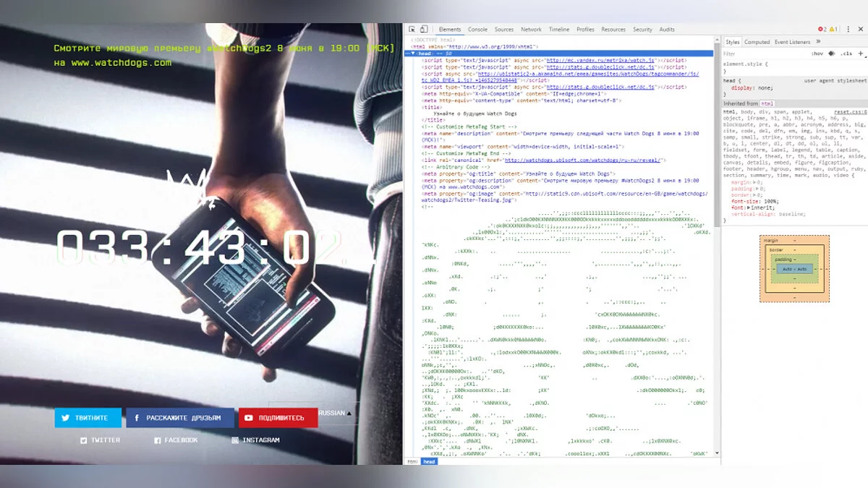Click the red error count badge
This screenshot has height=488, width=868.
coord(822,30)
